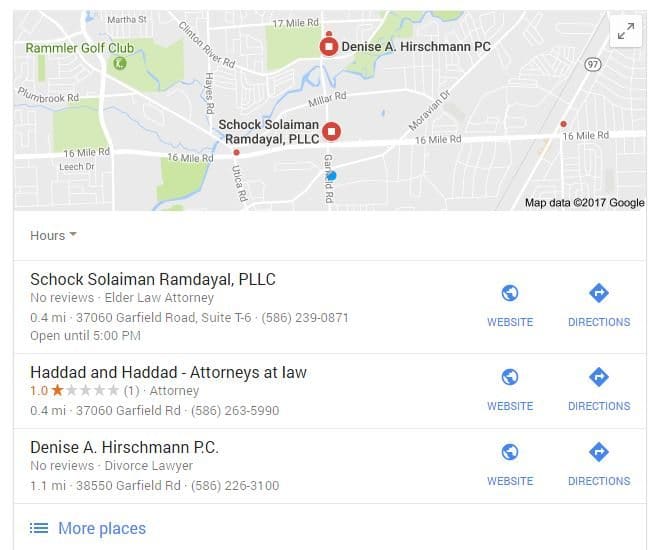Click the More places list icon

coord(39,528)
